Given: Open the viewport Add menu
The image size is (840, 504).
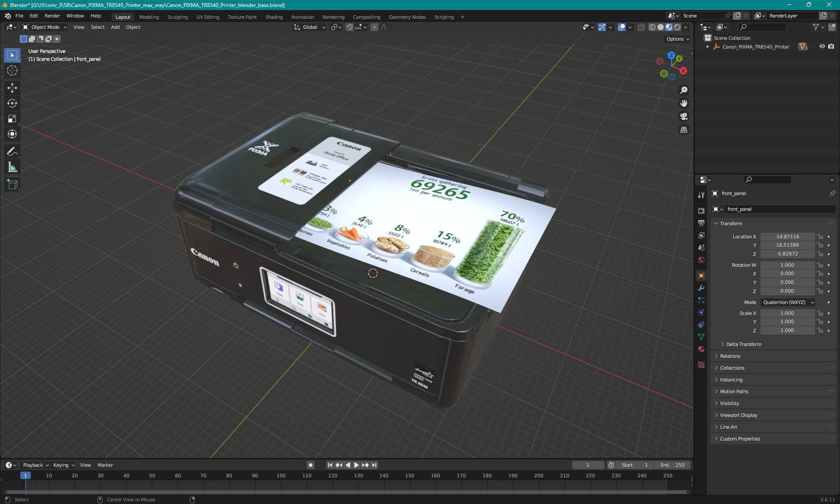Looking at the screenshot, I should pos(115,27).
